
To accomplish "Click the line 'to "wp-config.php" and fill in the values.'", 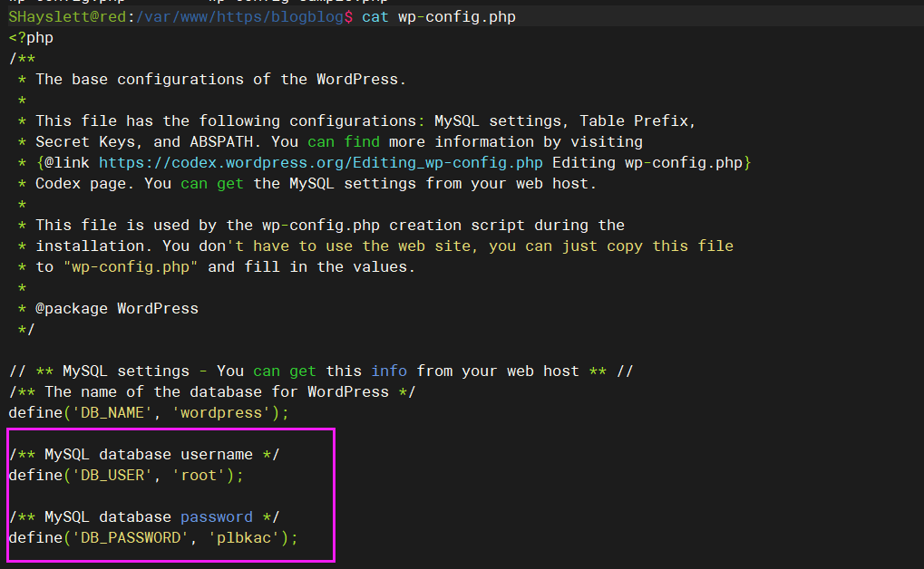I will tap(217, 266).
